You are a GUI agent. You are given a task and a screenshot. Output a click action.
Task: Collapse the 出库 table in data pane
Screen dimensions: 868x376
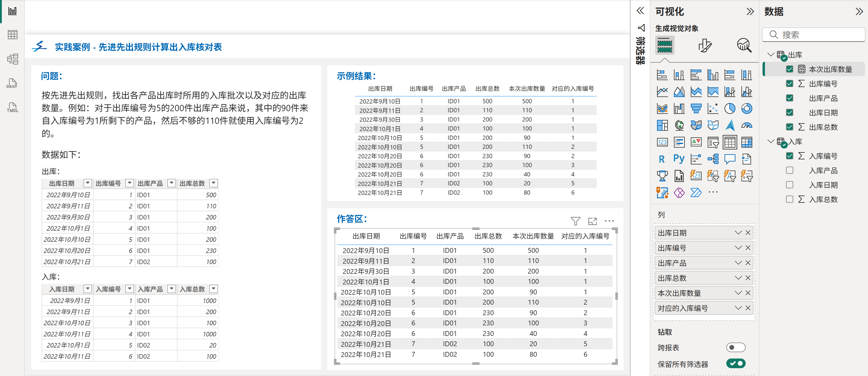pyautogui.click(x=770, y=55)
